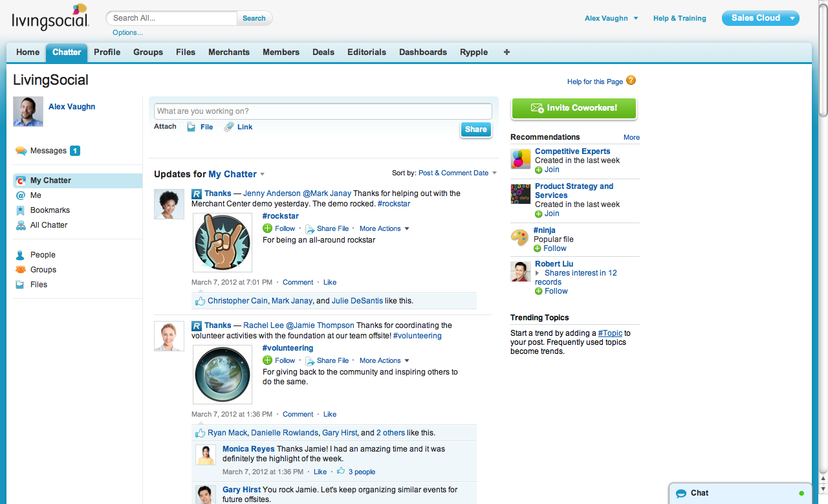Screen dimensions: 828x504
Task: Click green plus Join icon for Product Strategy
Action: tap(539, 214)
